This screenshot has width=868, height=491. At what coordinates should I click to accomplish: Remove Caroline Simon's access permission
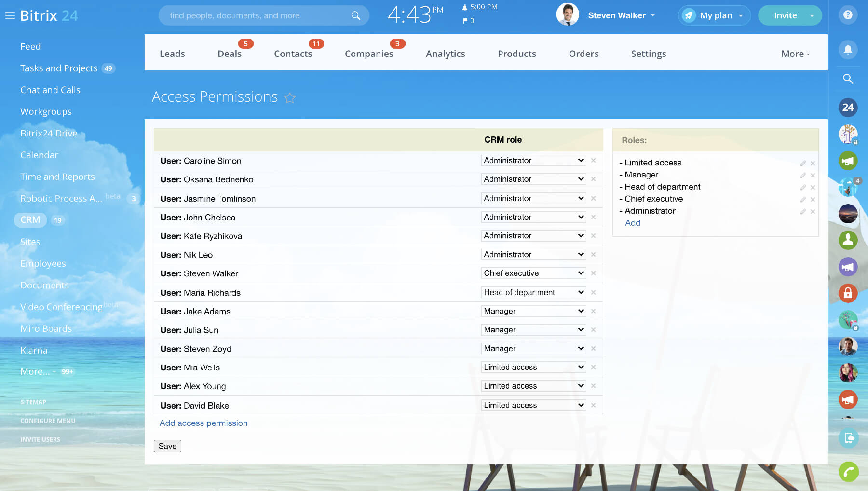[x=594, y=160]
